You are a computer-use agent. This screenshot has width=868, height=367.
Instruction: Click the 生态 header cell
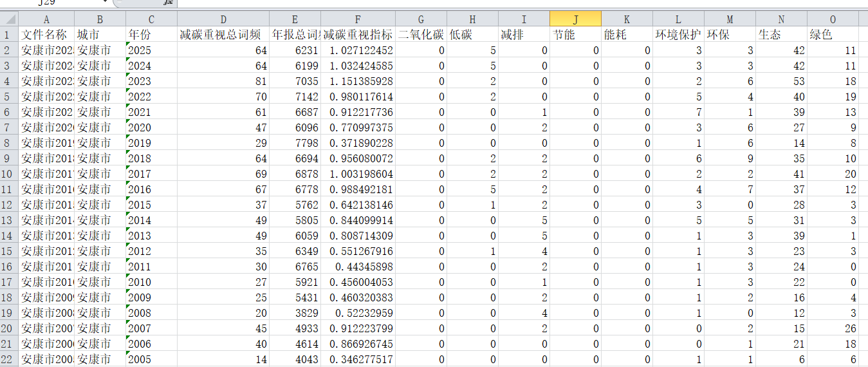(781, 35)
